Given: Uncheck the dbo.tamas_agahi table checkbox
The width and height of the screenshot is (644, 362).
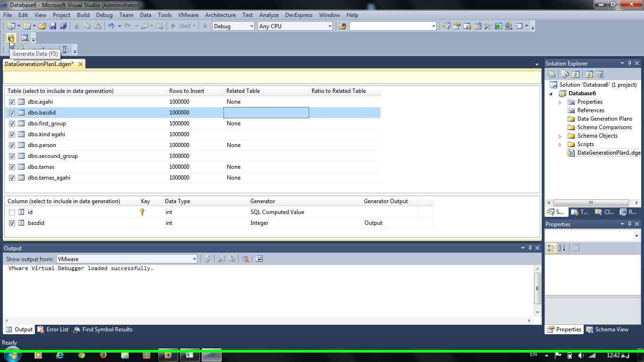Looking at the screenshot, I should tap(12, 178).
